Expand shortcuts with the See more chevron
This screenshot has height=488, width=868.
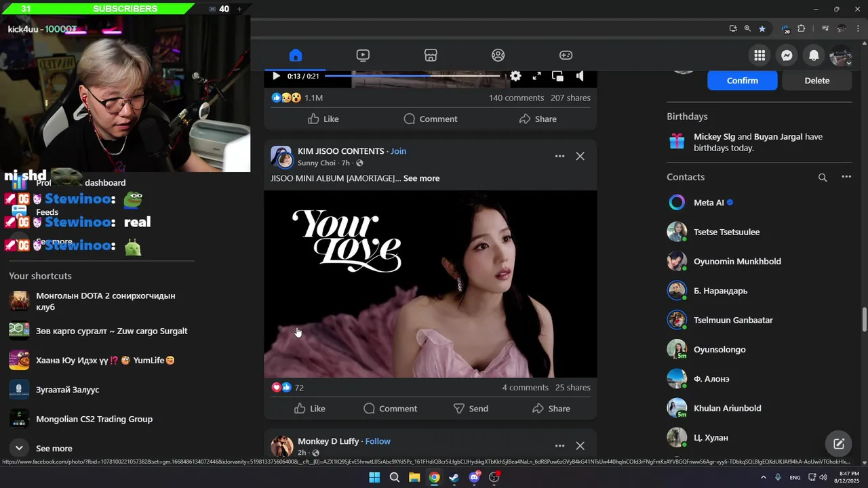[x=19, y=448]
